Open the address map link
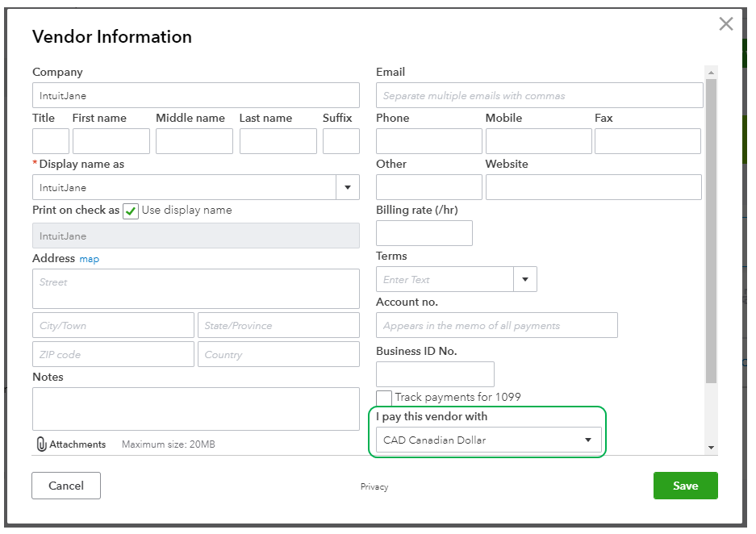 (89, 260)
